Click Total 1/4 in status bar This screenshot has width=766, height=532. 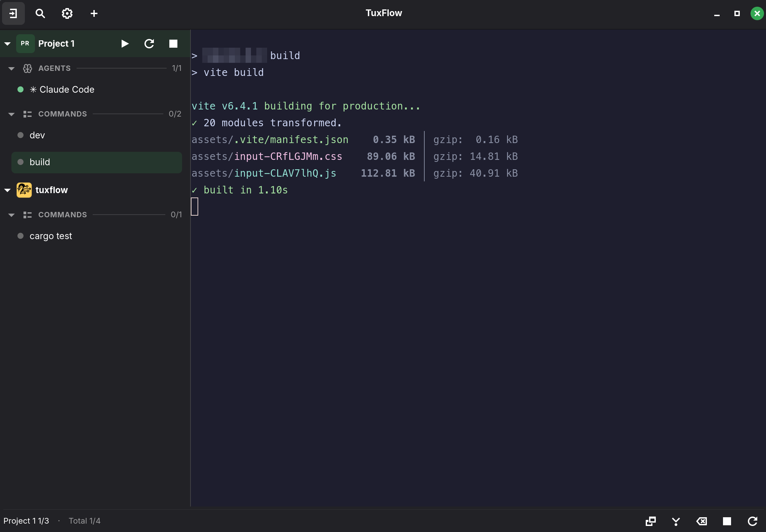85,521
